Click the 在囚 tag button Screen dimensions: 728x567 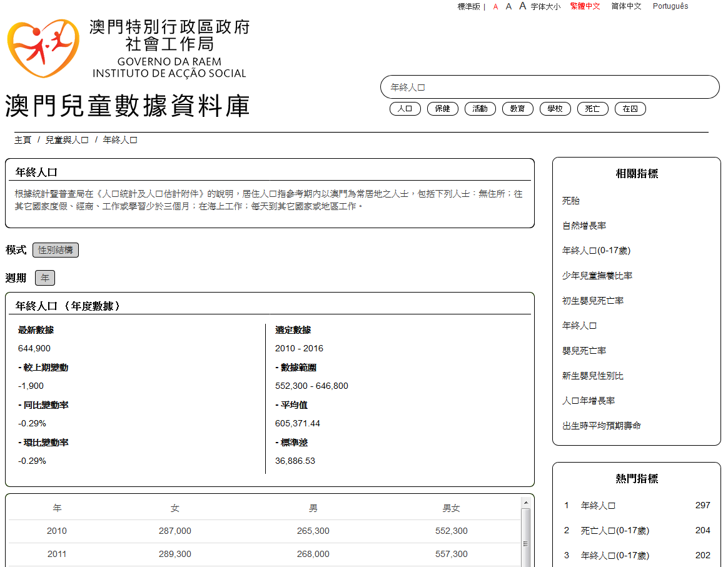630,109
